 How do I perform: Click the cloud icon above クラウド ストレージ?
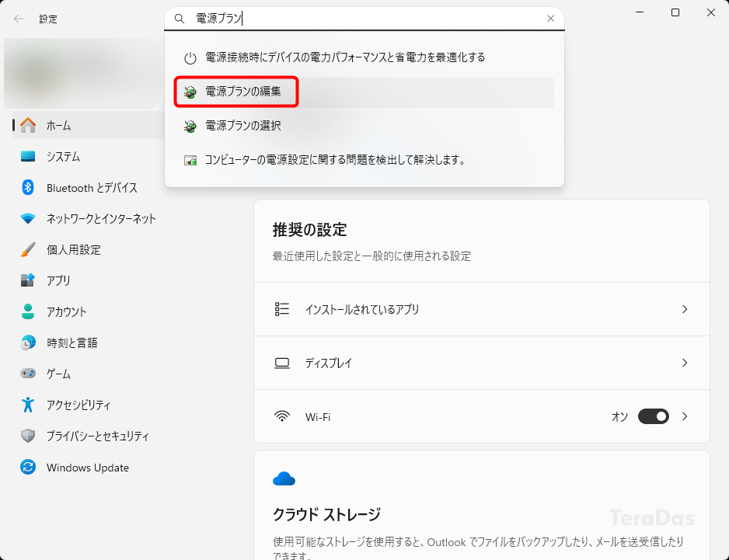click(x=284, y=478)
